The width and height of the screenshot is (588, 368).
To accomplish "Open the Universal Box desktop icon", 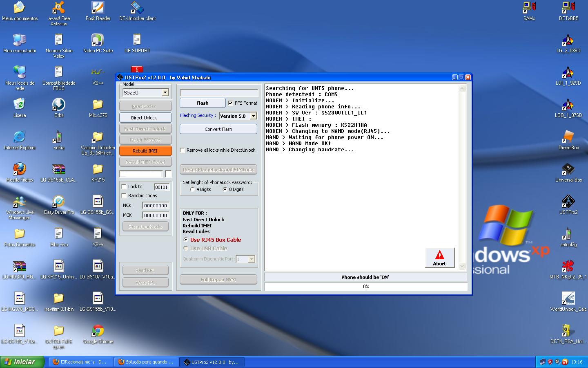I will click(x=568, y=173).
